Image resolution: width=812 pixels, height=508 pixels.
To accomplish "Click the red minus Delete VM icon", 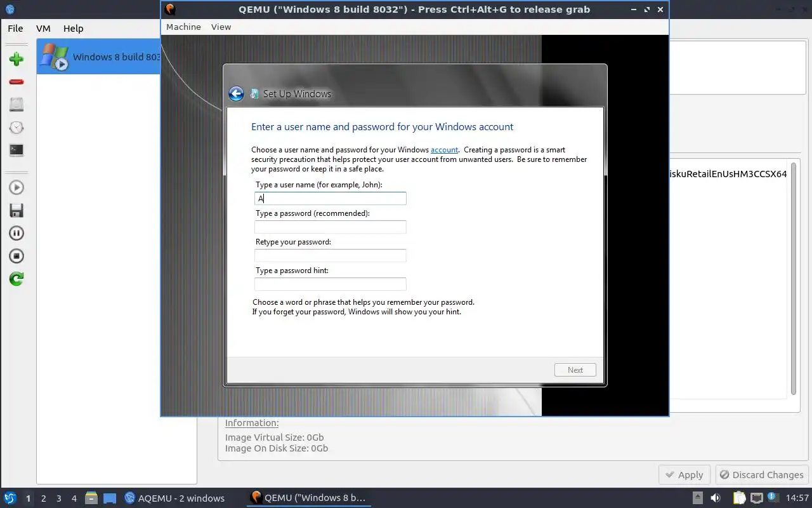I will pyautogui.click(x=16, y=82).
